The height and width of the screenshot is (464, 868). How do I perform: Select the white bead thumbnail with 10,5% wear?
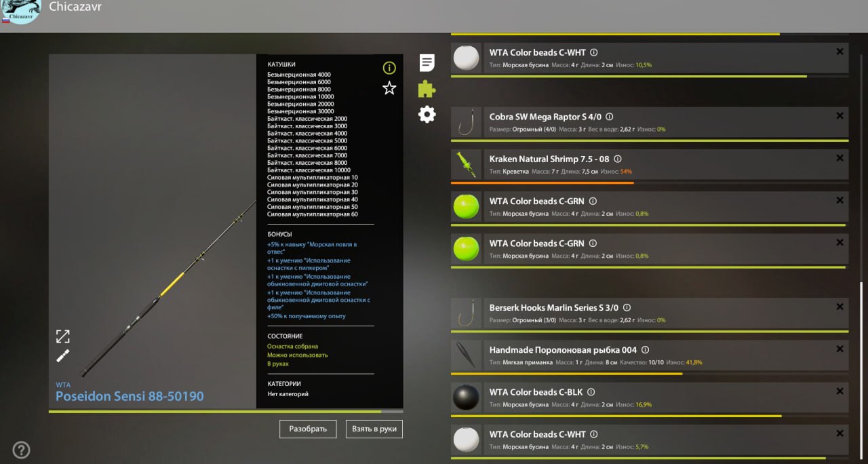pos(466,58)
